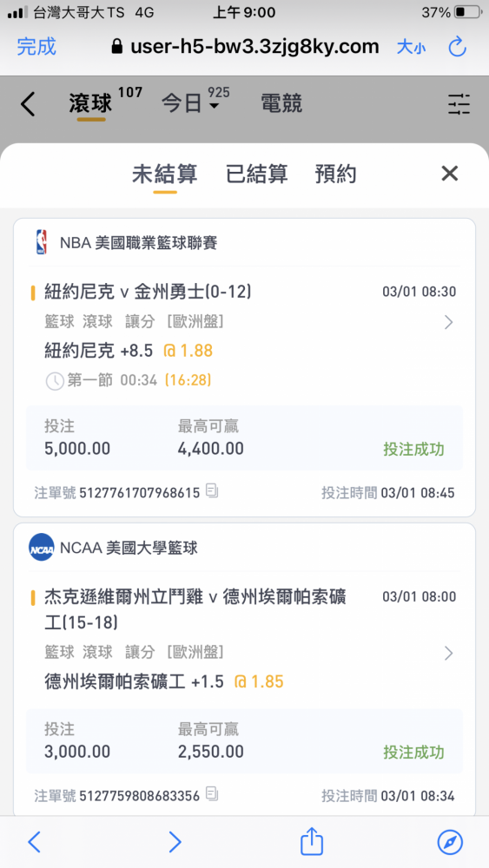Viewport: 489px width, 868px height.
Task: Go forward with browser forward arrow
Action: click(175, 842)
